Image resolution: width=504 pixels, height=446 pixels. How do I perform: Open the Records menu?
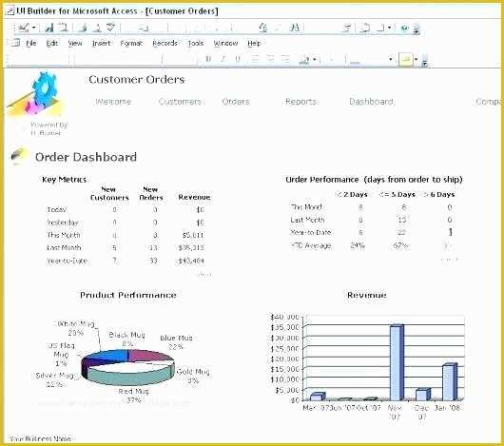click(165, 43)
